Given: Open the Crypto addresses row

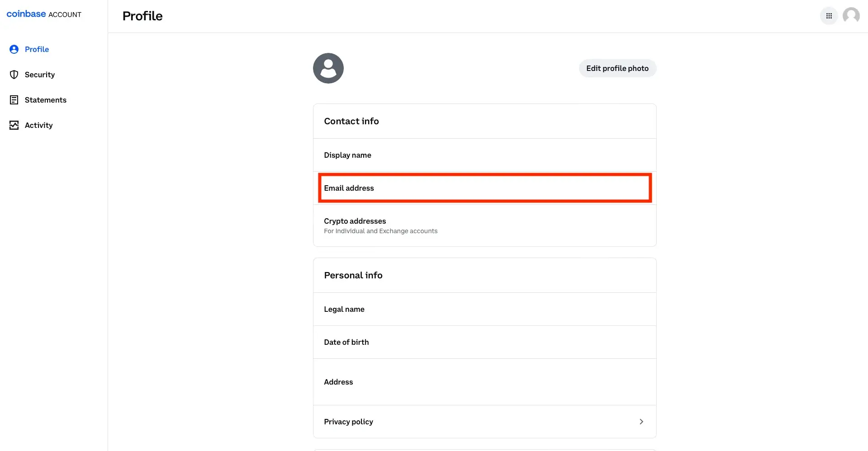Looking at the screenshot, I should [x=484, y=225].
